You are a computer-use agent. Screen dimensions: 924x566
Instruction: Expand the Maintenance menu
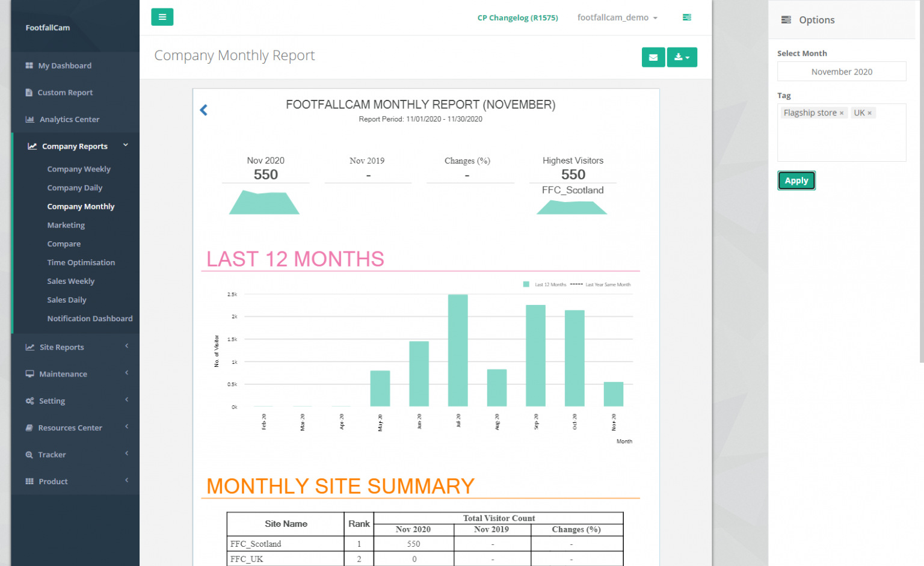click(x=75, y=374)
